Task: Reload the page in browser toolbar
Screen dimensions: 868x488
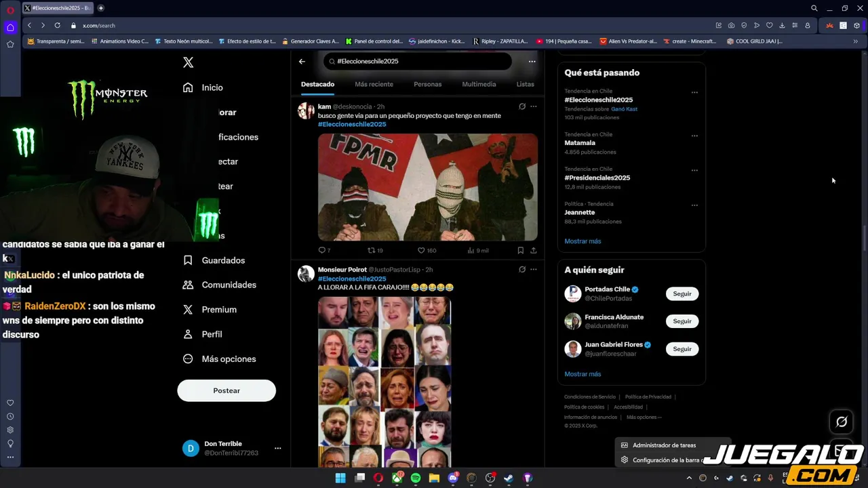Action: point(57,25)
